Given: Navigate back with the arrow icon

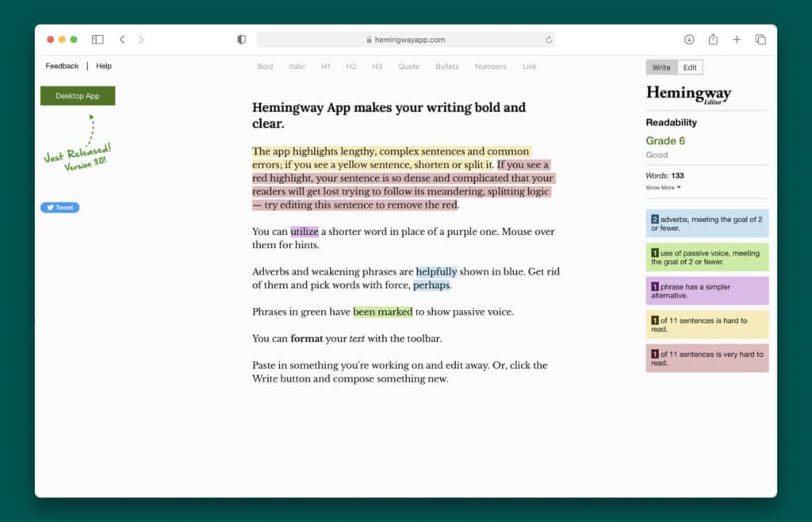Looking at the screenshot, I should click(x=122, y=39).
